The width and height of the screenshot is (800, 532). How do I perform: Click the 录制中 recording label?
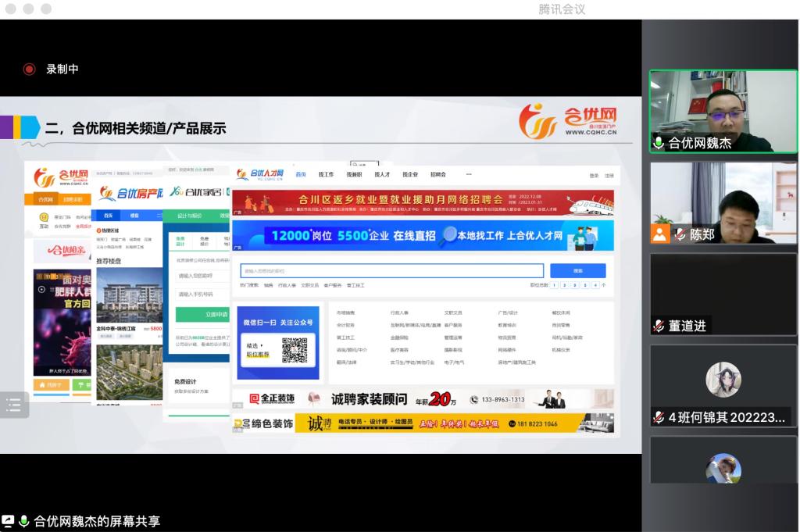[62, 69]
